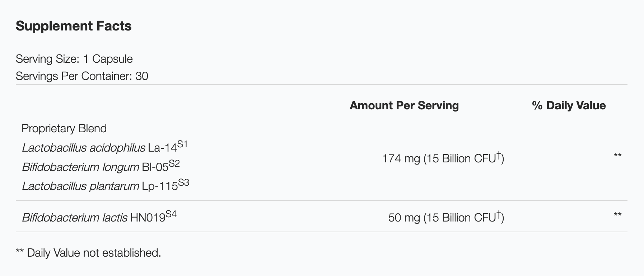Open the S3 superscript reference
644x276 pixels.
[183, 183]
